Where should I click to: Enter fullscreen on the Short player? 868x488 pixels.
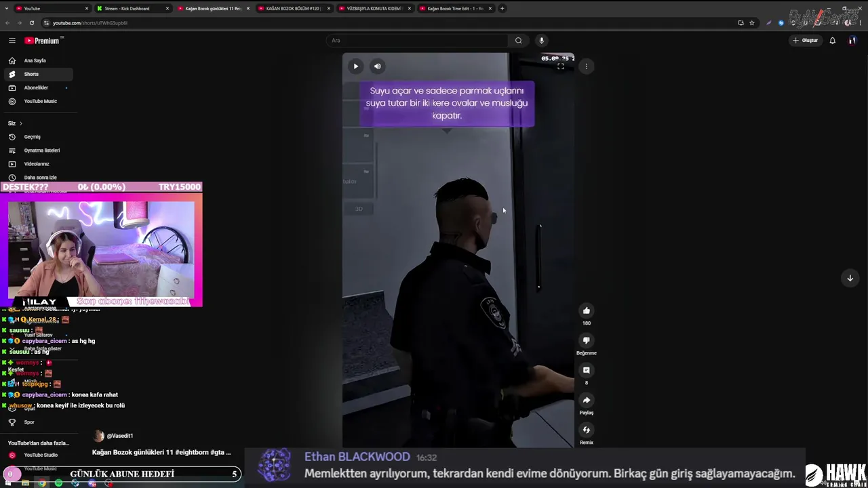click(561, 66)
